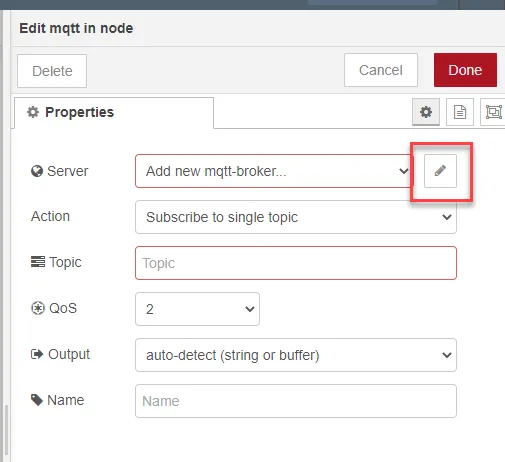Screen dimensions: 505x462
Task: Click the Cancel button
Action: pyautogui.click(x=381, y=70)
